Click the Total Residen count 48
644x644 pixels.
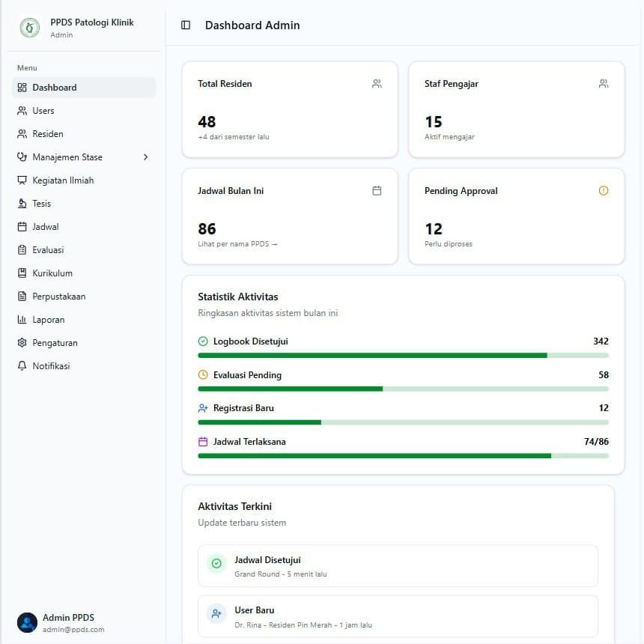pyautogui.click(x=207, y=122)
